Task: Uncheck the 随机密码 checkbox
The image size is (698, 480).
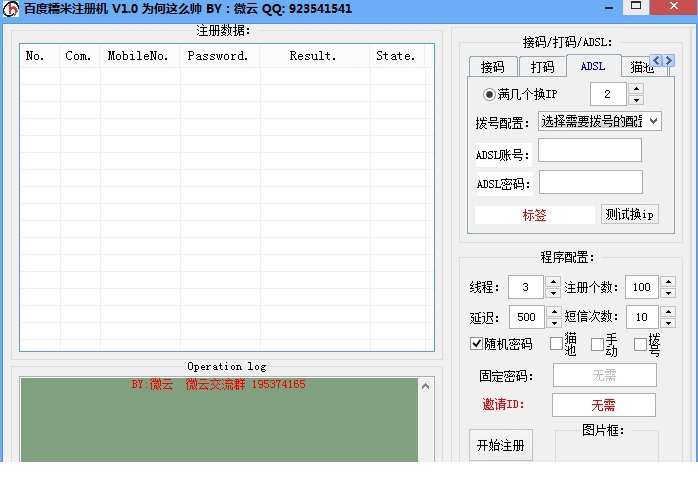Action: [x=476, y=344]
